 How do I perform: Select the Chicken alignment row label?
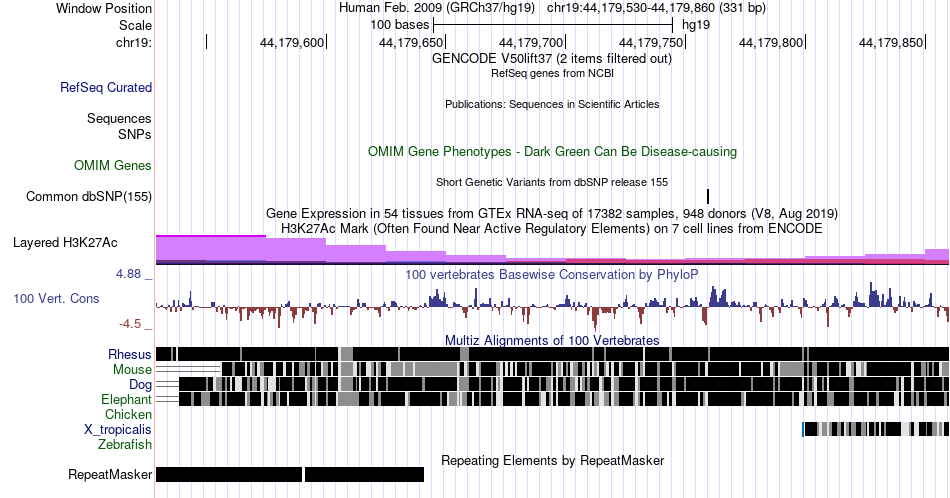pyautogui.click(x=128, y=414)
